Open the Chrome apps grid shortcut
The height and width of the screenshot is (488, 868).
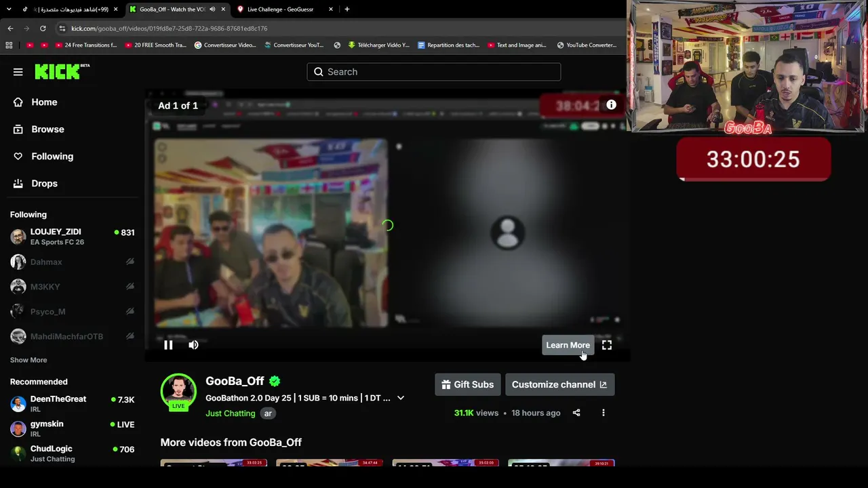9,45
